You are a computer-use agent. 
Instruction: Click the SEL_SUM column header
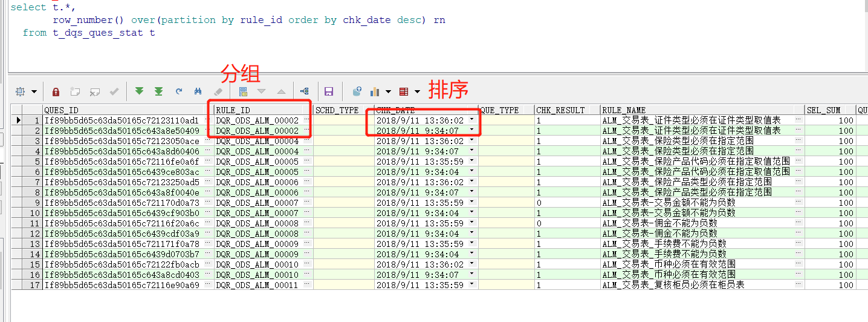(x=831, y=110)
